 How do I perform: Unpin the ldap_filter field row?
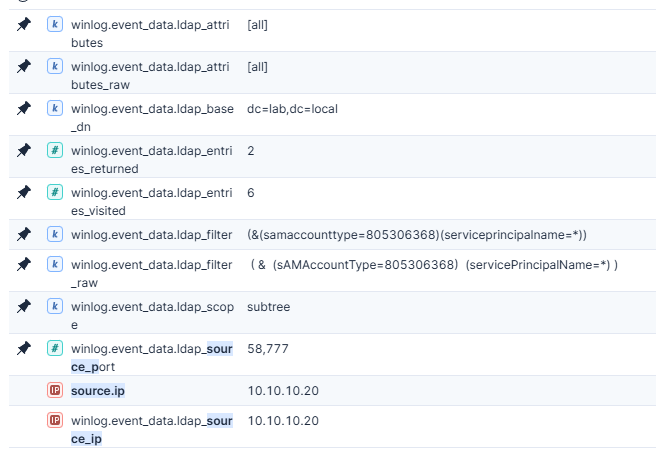[24, 234]
